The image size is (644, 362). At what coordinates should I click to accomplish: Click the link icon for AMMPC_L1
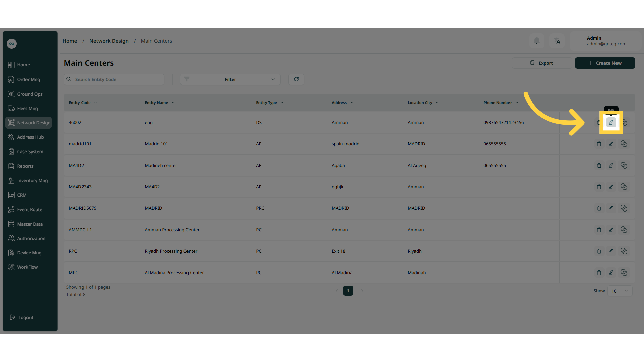(624, 230)
